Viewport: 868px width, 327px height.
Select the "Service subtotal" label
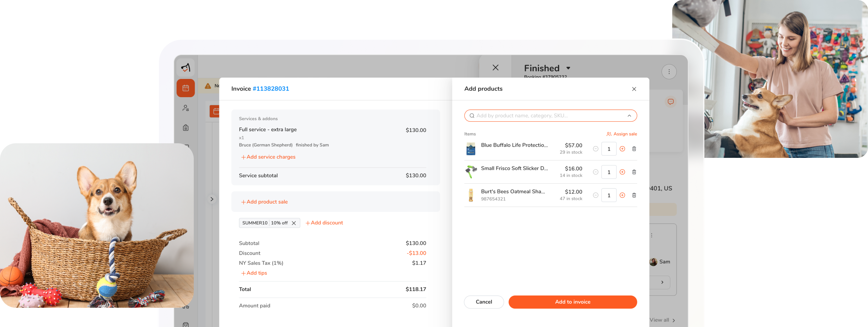258,175
